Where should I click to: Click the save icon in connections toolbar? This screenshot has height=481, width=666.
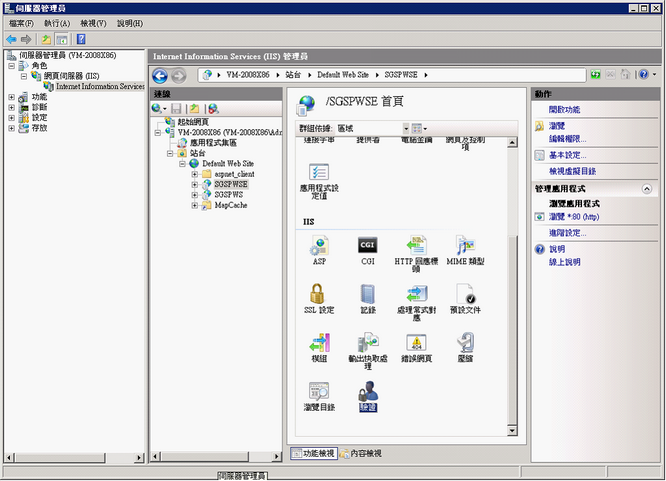pos(176,109)
